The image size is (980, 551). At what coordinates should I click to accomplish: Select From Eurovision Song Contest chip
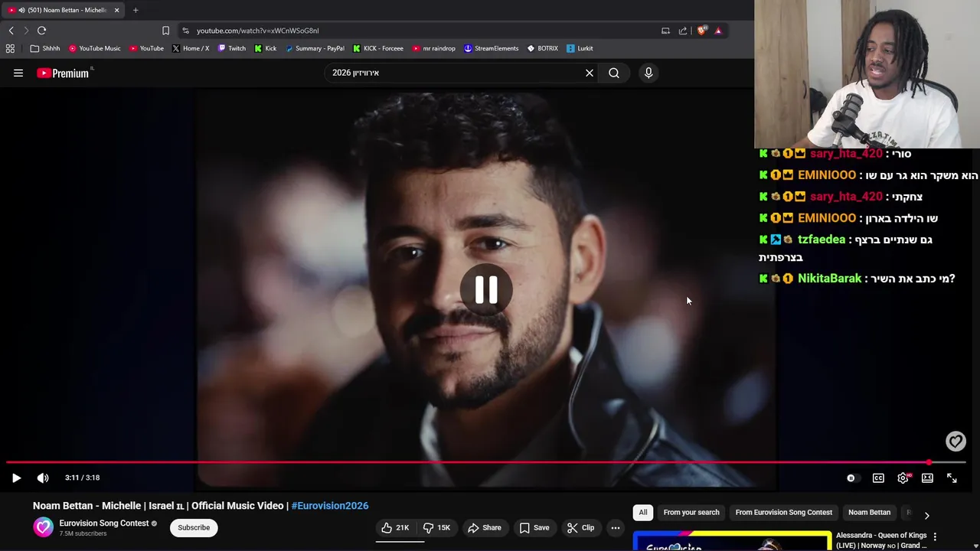[x=783, y=512]
